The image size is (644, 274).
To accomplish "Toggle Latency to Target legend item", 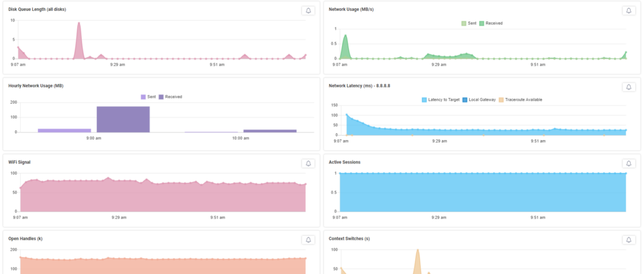I will pyautogui.click(x=441, y=100).
